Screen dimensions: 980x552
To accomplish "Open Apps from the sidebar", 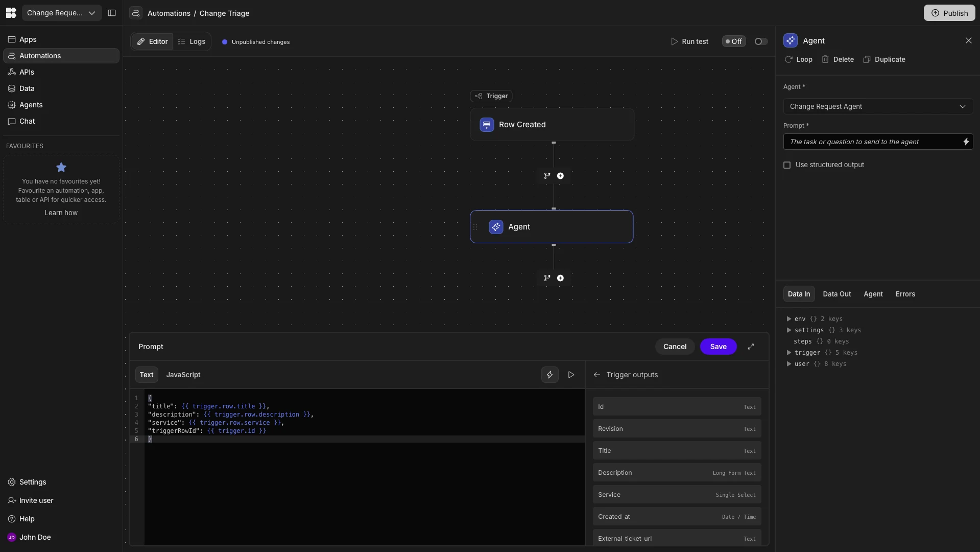I will [61, 39].
